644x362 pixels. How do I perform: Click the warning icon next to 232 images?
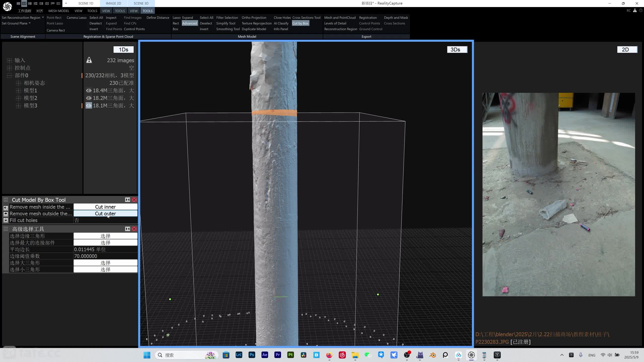[89, 60]
